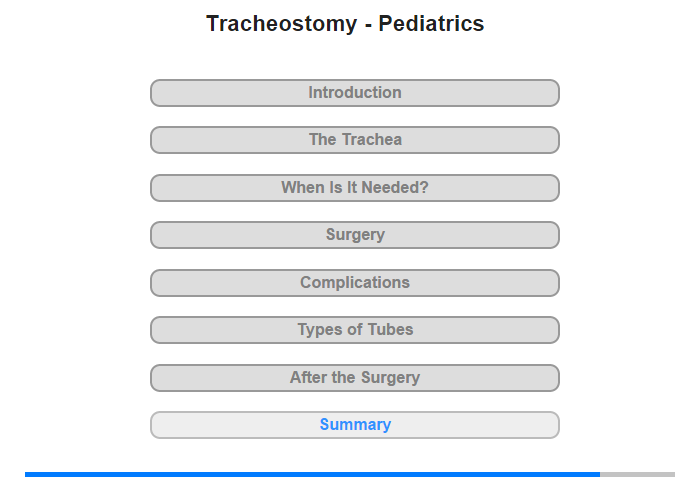Screen dimensions: 700x480
Task: Click the Tracheostomy - Pediatrics heading
Action: point(345,24)
